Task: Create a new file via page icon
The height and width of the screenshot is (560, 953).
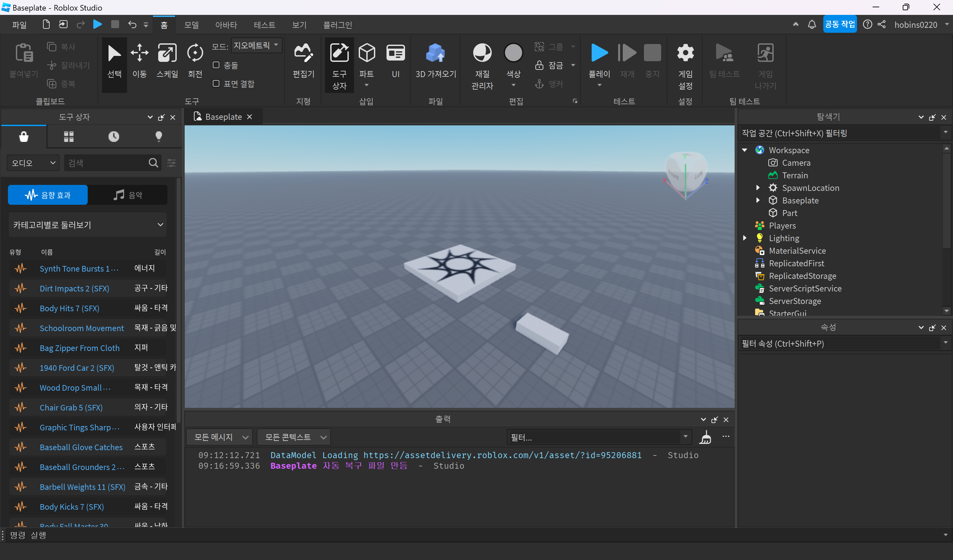Action: (x=46, y=24)
